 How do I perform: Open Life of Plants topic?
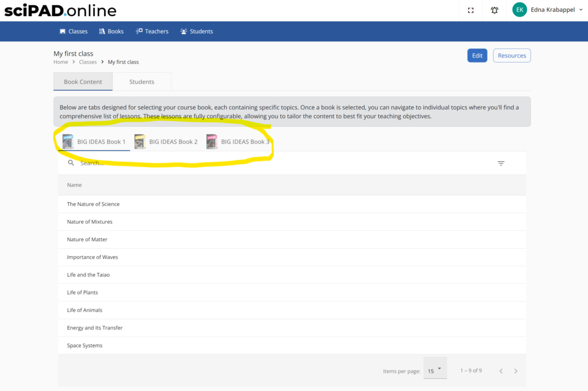292,292
